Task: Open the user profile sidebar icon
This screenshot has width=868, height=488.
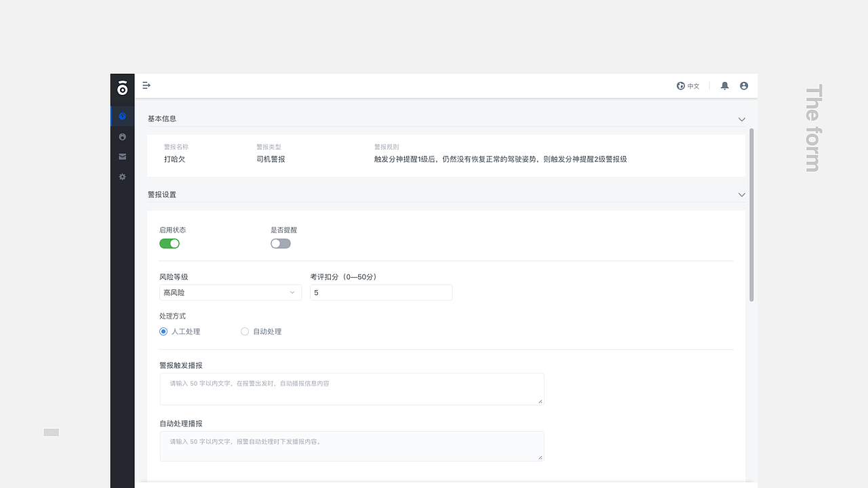Action: click(x=123, y=137)
